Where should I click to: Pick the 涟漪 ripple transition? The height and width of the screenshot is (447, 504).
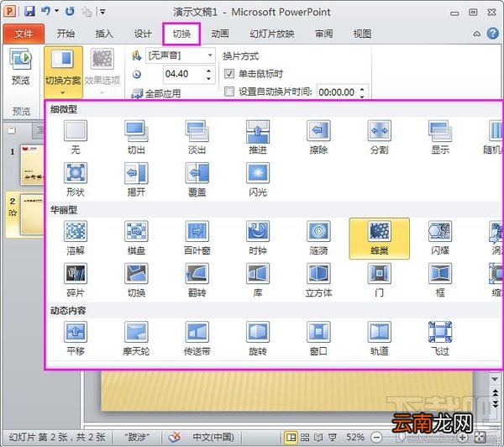coord(318,238)
